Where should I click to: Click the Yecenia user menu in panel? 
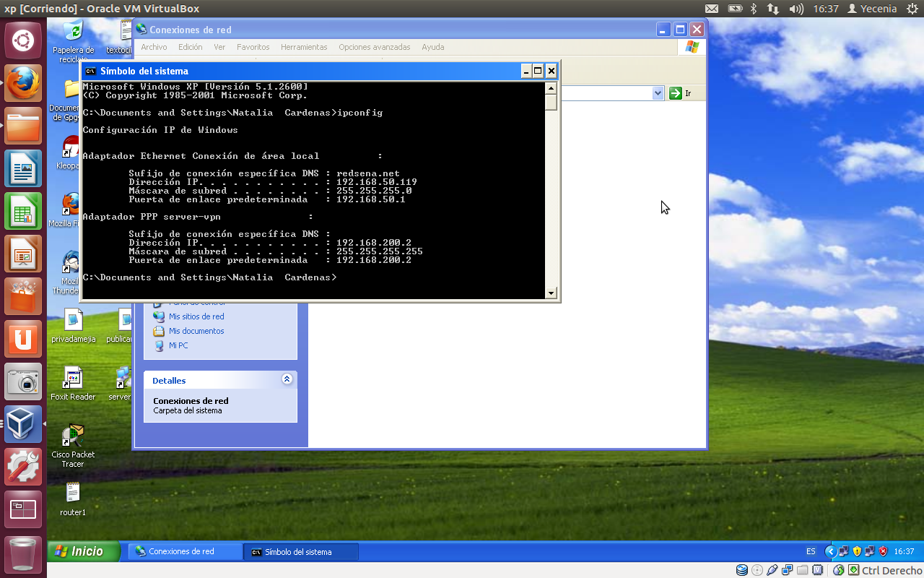tap(872, 9)
